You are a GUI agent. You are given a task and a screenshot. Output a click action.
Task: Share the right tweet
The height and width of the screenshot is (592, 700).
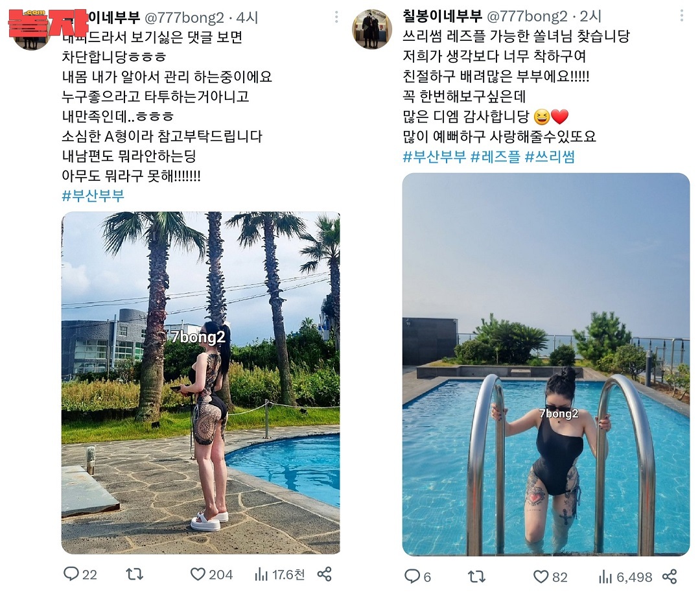(670, 577)
